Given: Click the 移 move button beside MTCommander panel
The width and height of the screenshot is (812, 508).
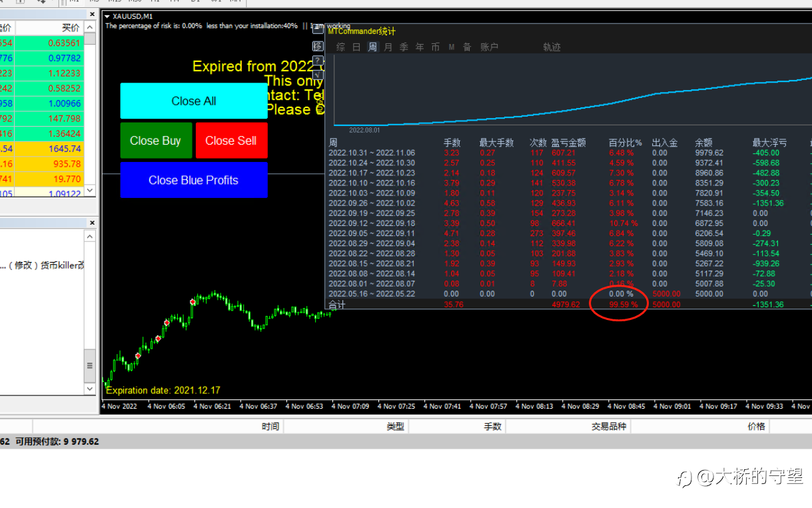Looking at the screenshot, I should point(318,46).
